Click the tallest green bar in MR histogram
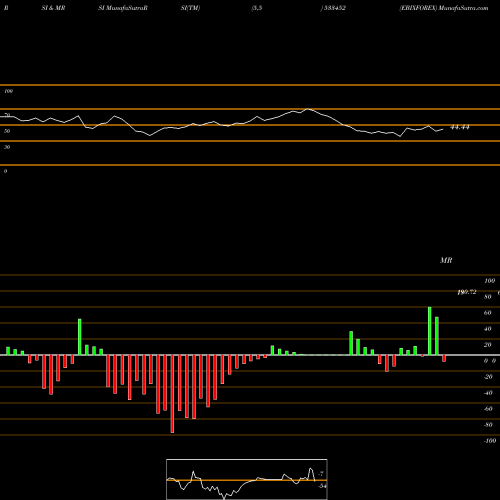This screenshot has width=500, height=500. click(x=430, y=331)
